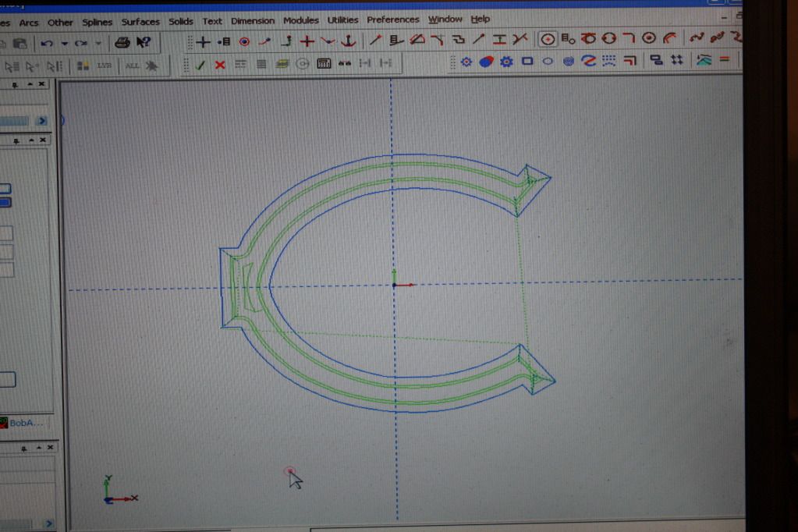Image resolution: width=798 pixels, height=532 pixels.
Task: Collapse the second left panel with arrow
Action: click(31, 140)
